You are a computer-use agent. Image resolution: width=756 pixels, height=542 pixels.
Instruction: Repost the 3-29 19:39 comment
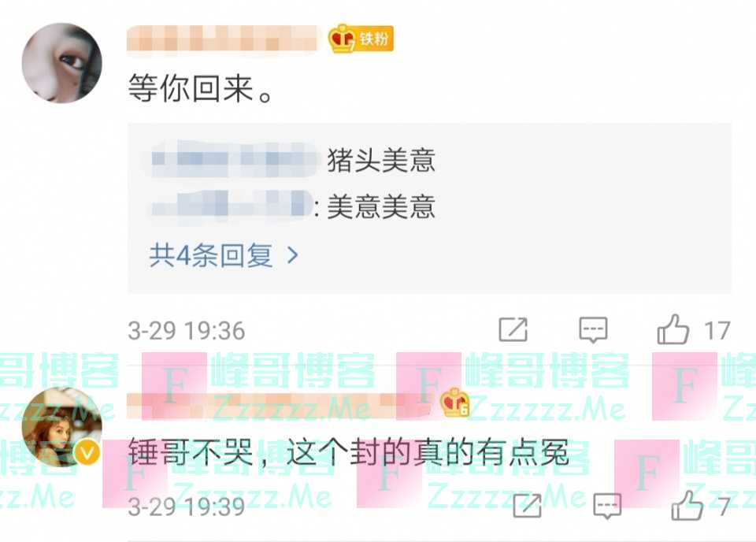coord(527,505)
